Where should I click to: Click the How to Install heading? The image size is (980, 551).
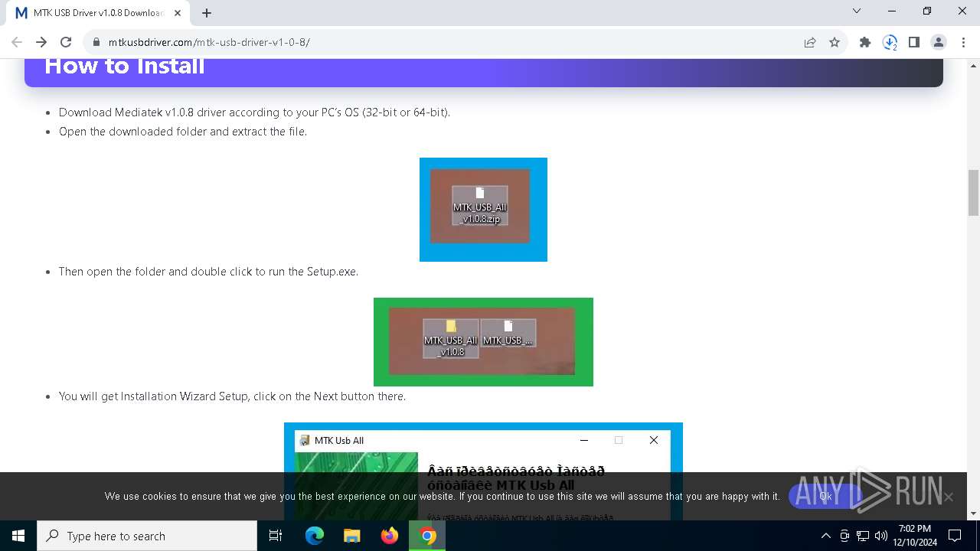[x=125, y=66]
